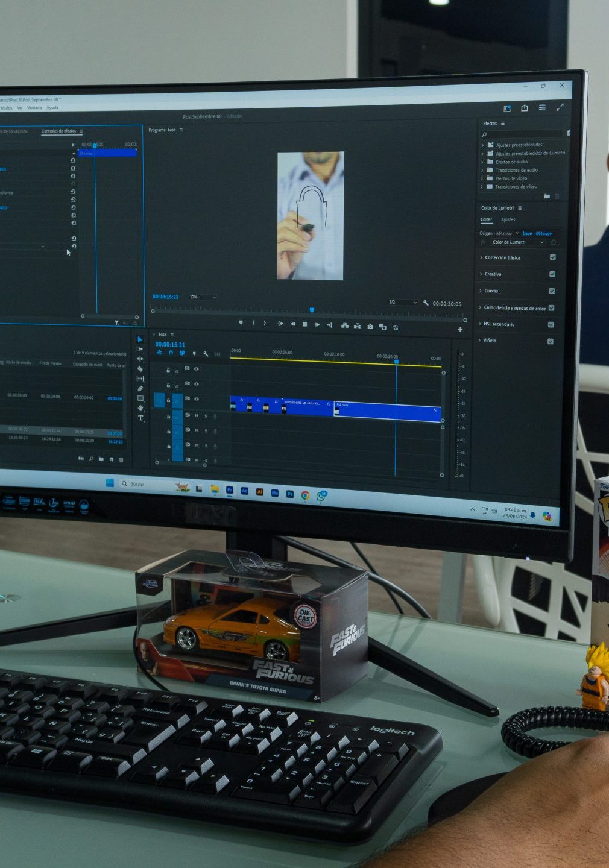Click Add Marker in Program monitor

coord(241,323)
